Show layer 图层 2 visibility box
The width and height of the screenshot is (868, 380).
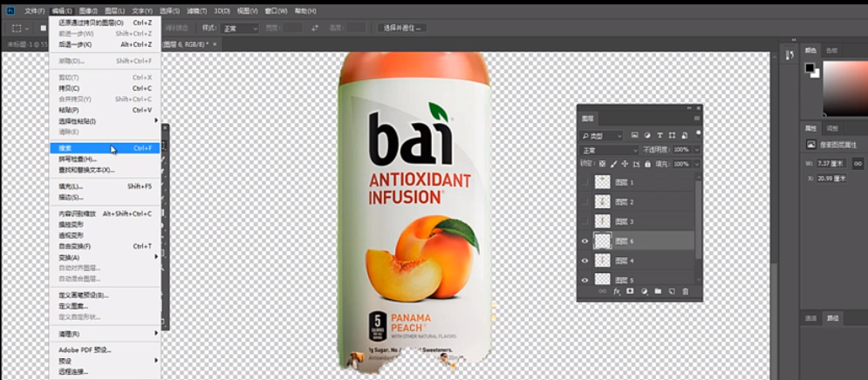[584, 202]
